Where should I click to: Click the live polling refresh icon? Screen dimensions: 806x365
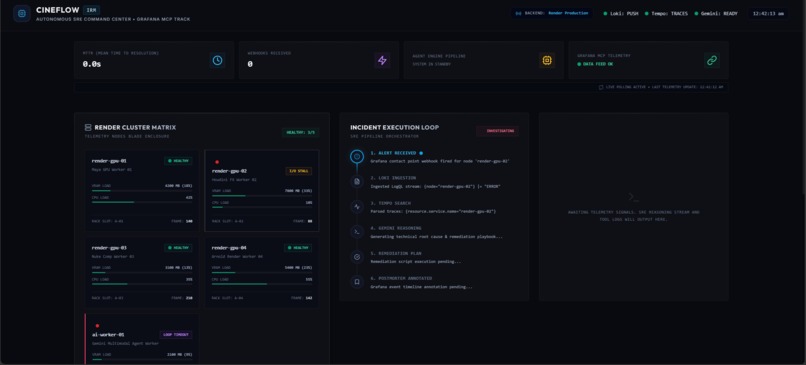601,87
